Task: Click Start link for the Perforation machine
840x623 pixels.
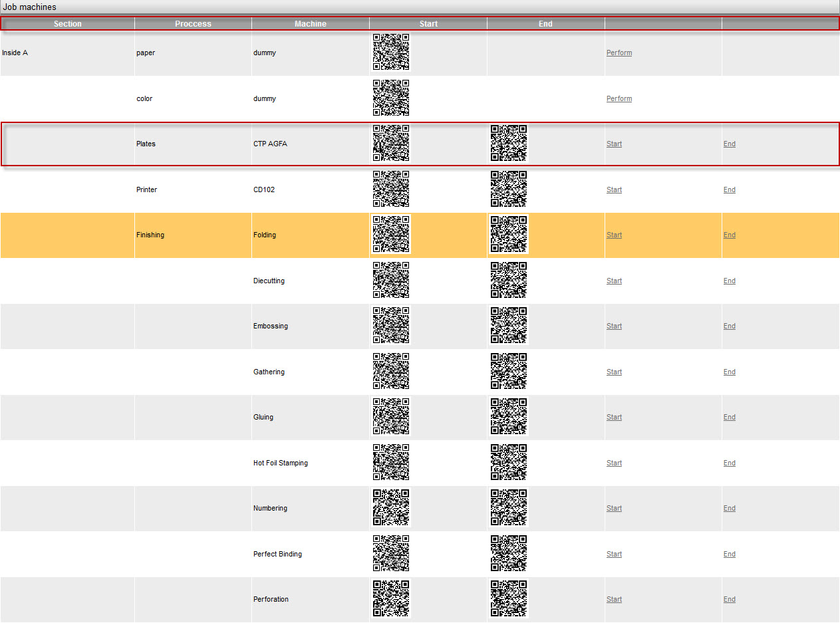Action: point(614,599)
